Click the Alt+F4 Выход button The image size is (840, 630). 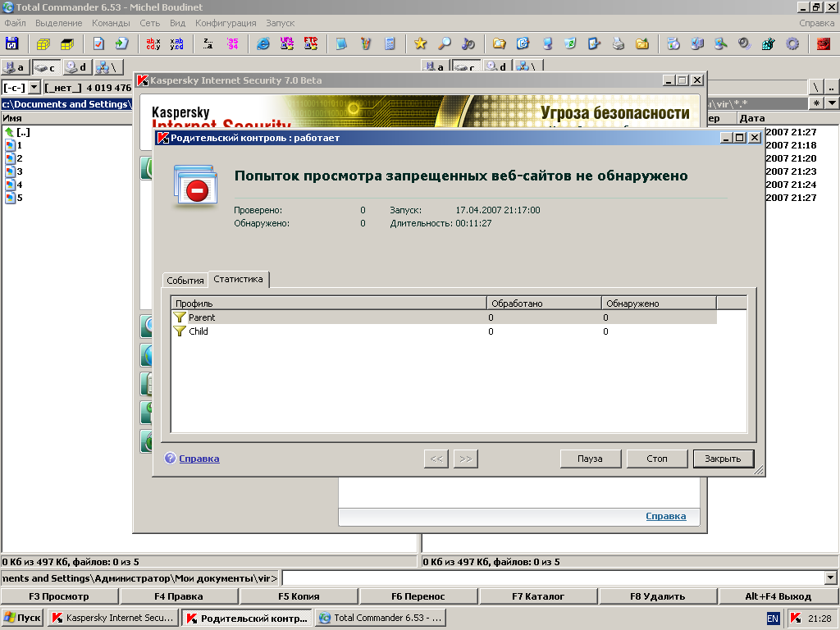tap(778, 596)
